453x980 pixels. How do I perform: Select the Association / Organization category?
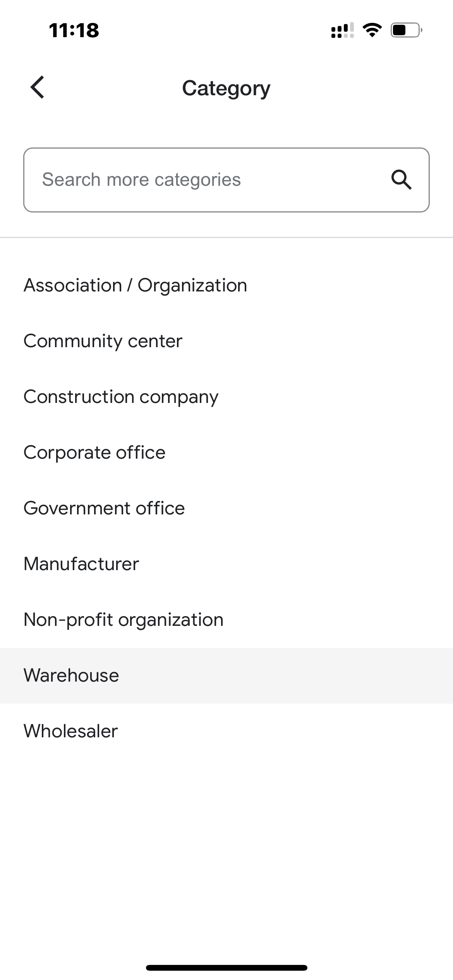[x=135, y=284]
